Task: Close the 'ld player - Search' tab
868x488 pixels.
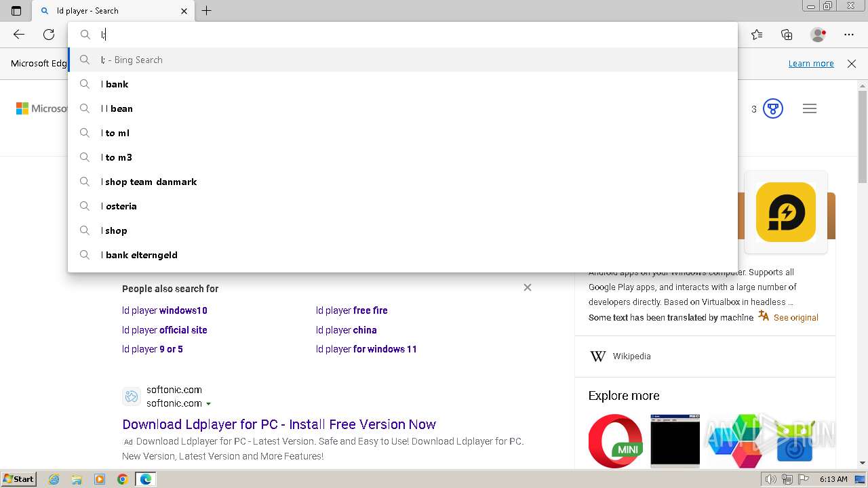Action: click(184, 11)
